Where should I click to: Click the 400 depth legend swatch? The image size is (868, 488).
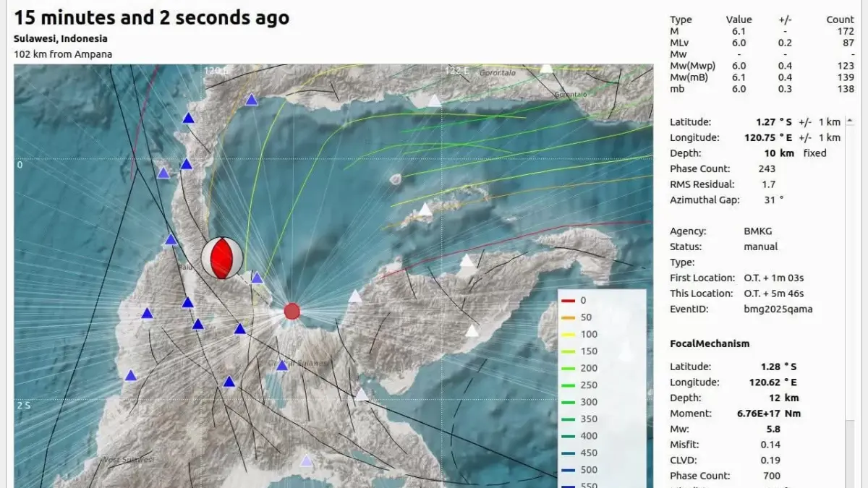[568, 436]
